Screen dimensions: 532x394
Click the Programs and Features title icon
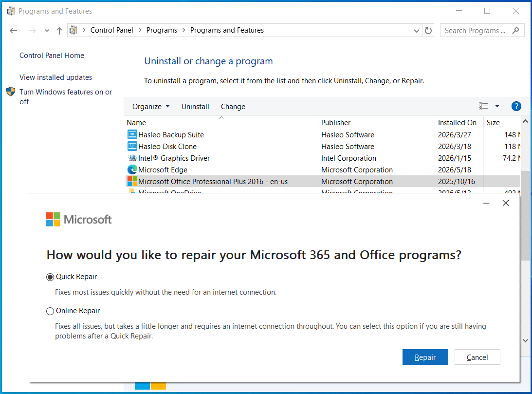(x=11, y=11)
